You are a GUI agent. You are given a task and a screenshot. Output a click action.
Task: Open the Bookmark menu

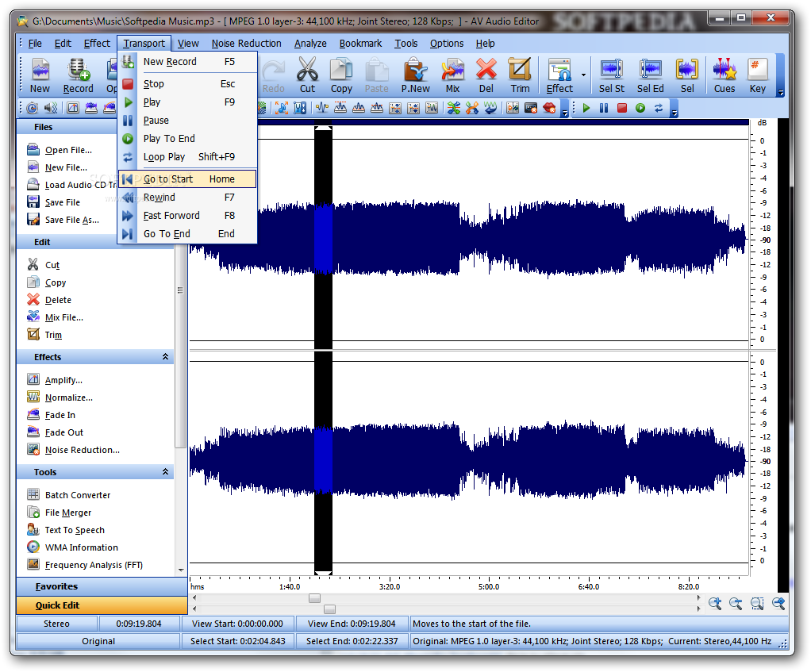click(x=360, y=44)
